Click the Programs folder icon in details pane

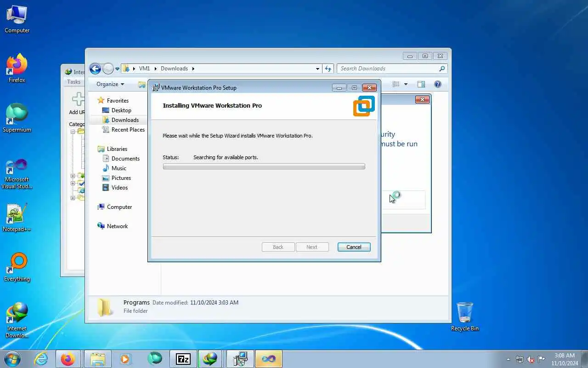[105, 307]
